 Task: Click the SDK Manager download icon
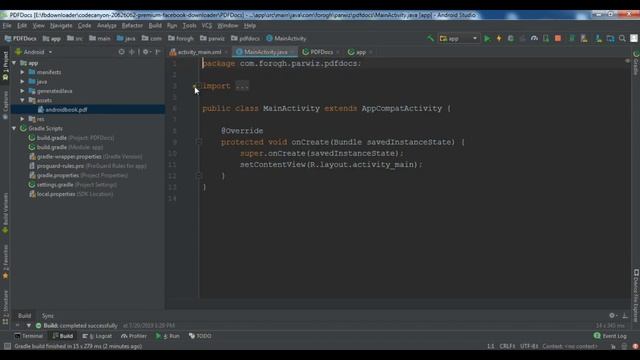[x=598, y=38]
